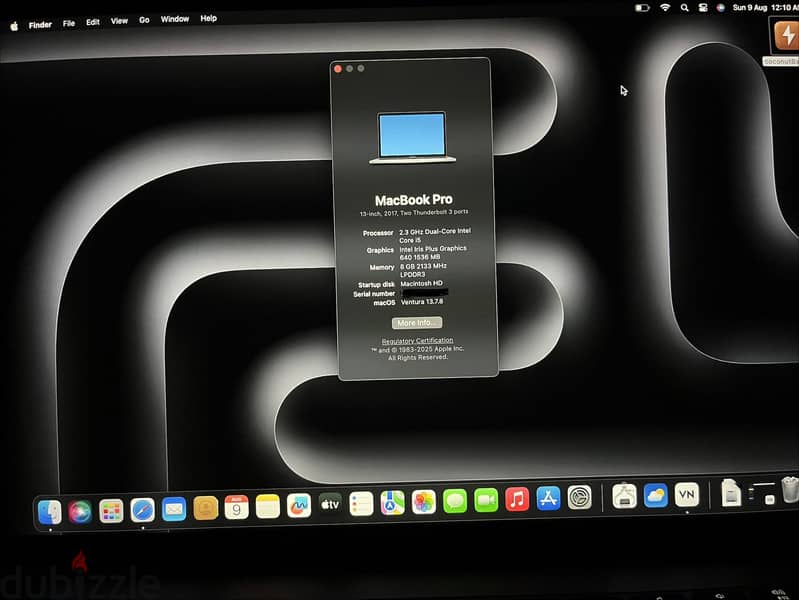The width and height of the screenshot is (799, 600).
Task: Click the More Info... button
Action: pos(417,323)
